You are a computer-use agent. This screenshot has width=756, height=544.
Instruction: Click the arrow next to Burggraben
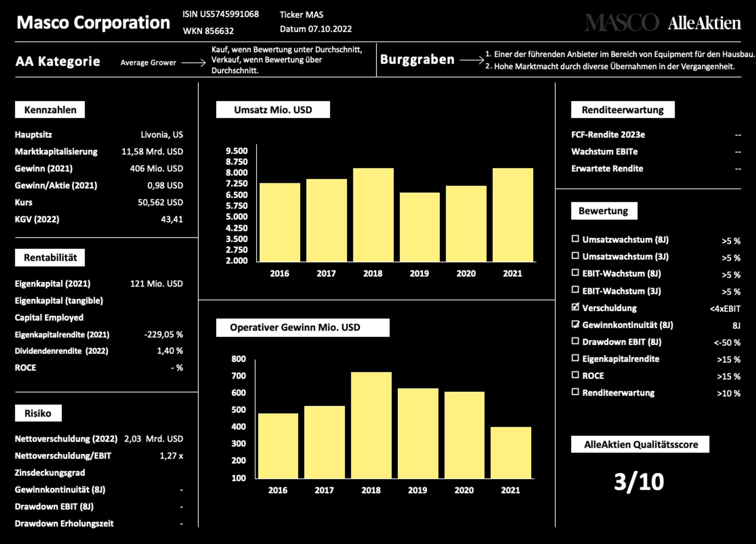point(472,60)
